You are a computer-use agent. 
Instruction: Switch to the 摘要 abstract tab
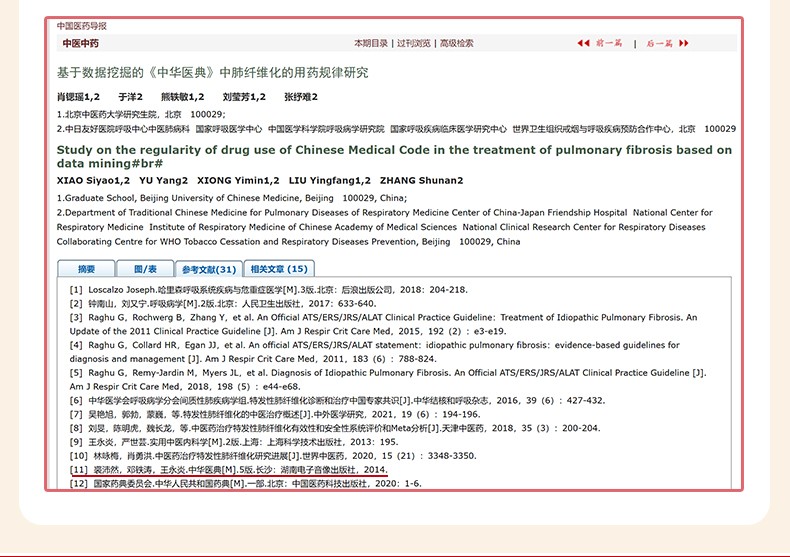click(x=87, y=269)
